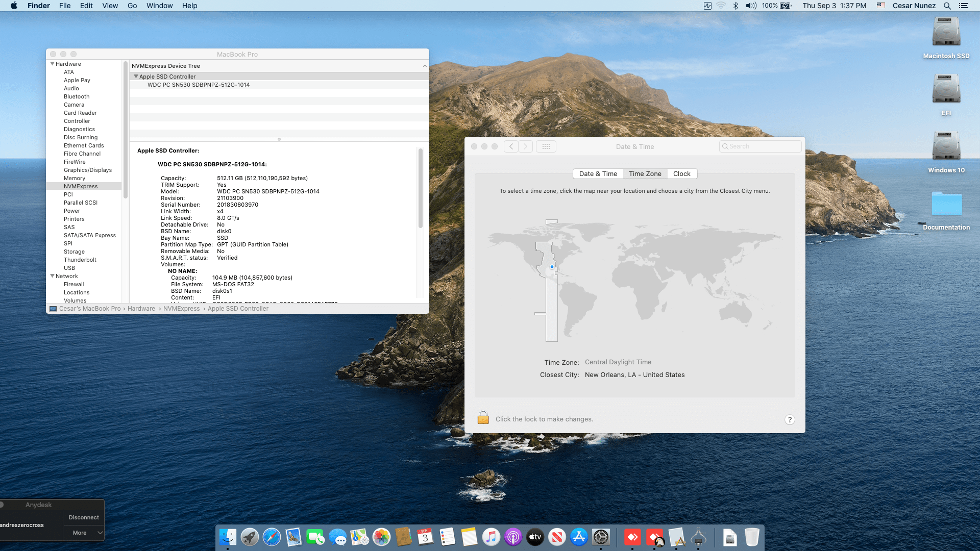Open the Apple menu

14,6
